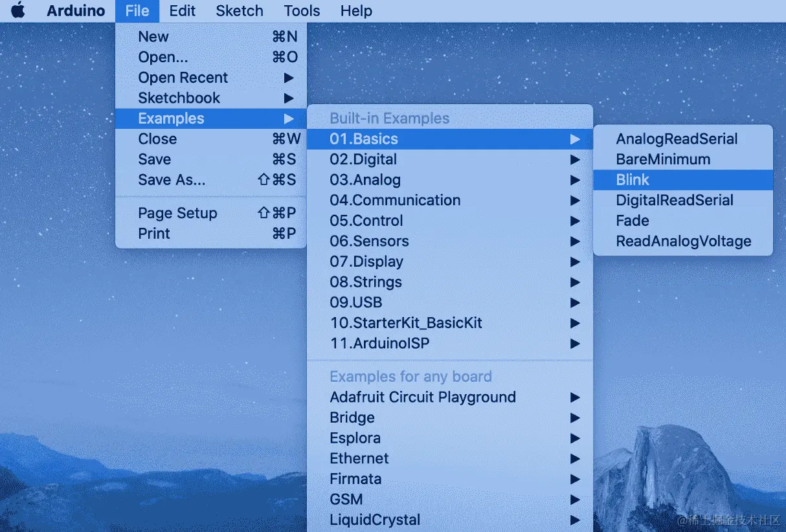The height and width of the screenshot is (532, 786).
Task: Open the Apple menu
Action: 18,11
